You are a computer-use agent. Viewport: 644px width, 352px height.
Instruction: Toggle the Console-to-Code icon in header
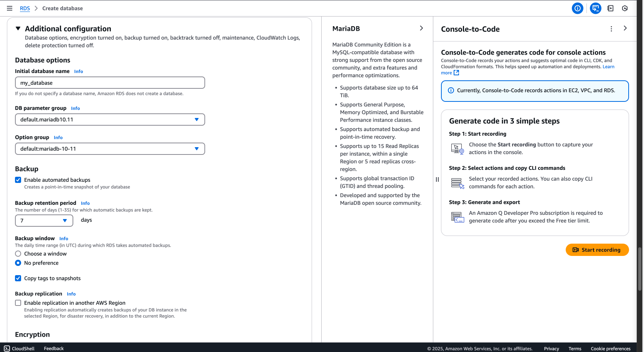click(x=595, y=8)
